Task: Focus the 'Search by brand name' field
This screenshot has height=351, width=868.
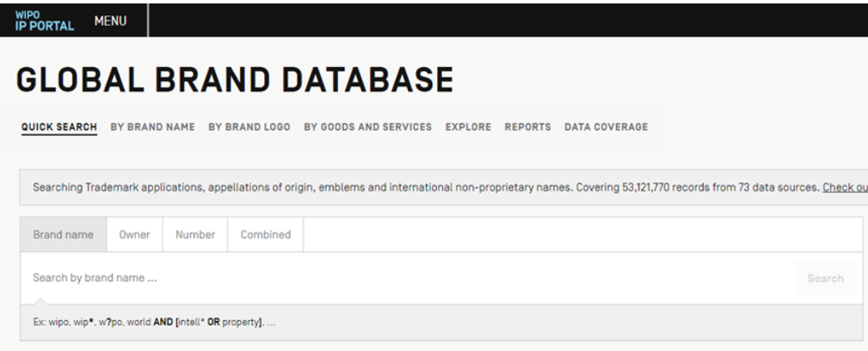Action: coord(404,279)
